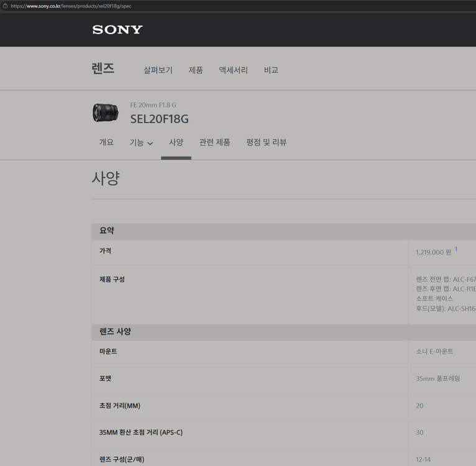Screen dimensions: 476x466
Task: Click the large 사양 page heading
Action: coord(106,178)
